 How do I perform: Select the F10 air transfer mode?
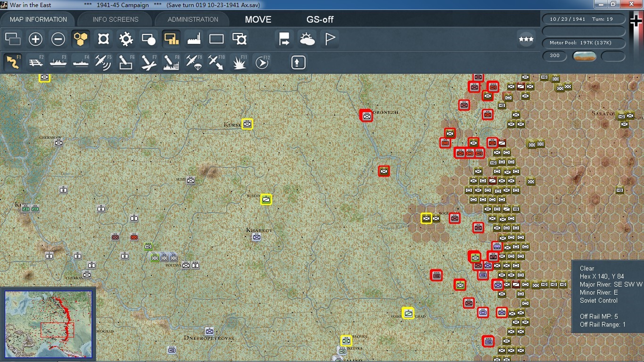coord(216,62)
